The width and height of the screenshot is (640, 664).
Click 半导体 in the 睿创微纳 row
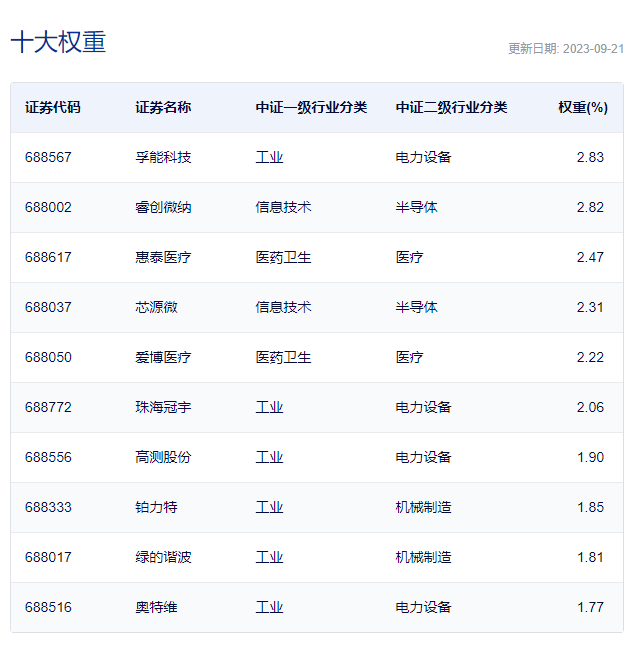(416, 208)
